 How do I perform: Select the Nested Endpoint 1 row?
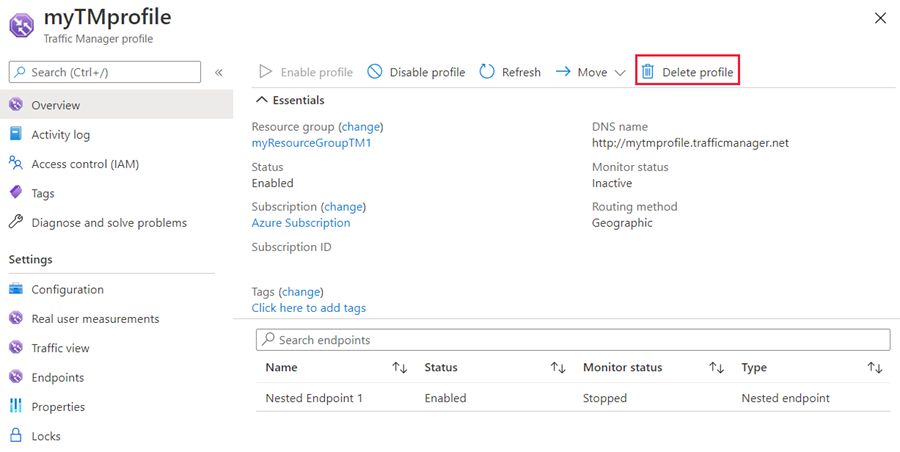point(314,398)
